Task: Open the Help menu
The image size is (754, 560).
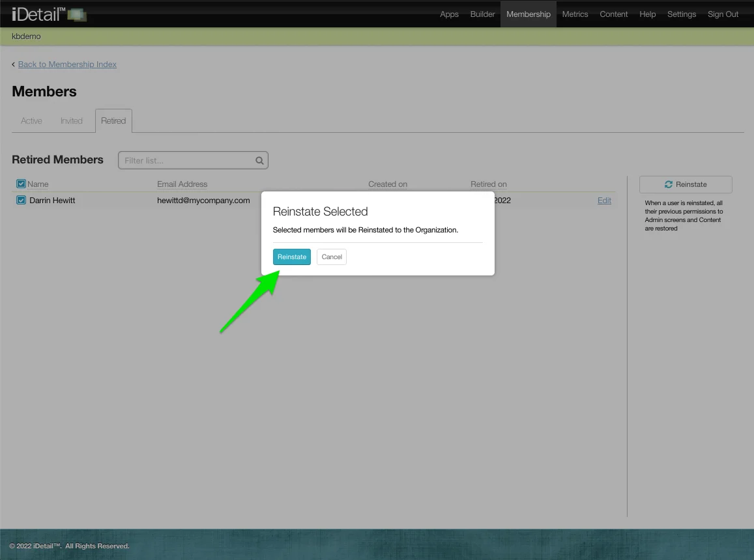Action: coord(647,14)
